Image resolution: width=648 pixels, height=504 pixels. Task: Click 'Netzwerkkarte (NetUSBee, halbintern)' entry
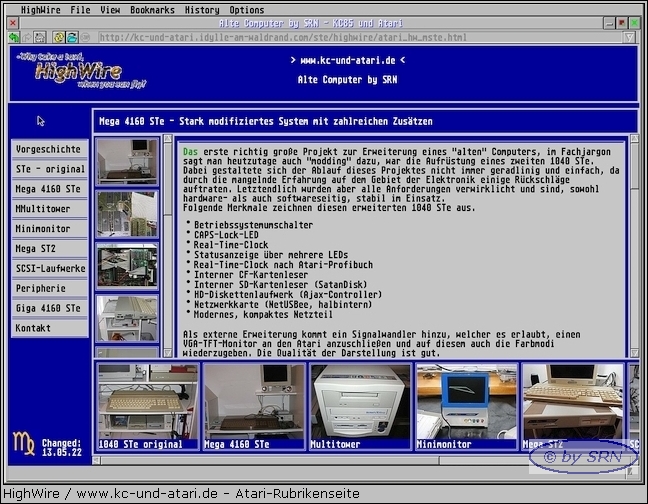[x=283, y=304]
